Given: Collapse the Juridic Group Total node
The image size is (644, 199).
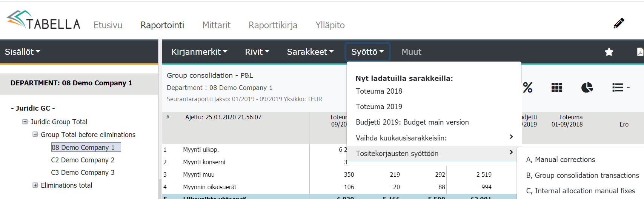Looking at the screenshot, I should 25,122.
